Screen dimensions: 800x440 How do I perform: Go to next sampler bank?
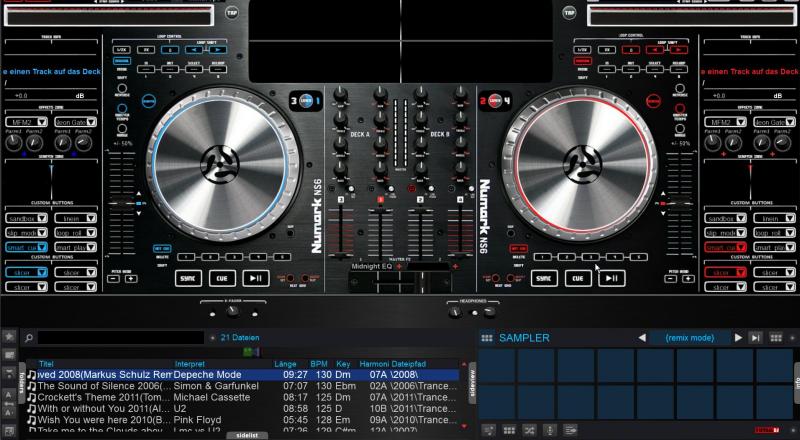[x=739, y=338]
